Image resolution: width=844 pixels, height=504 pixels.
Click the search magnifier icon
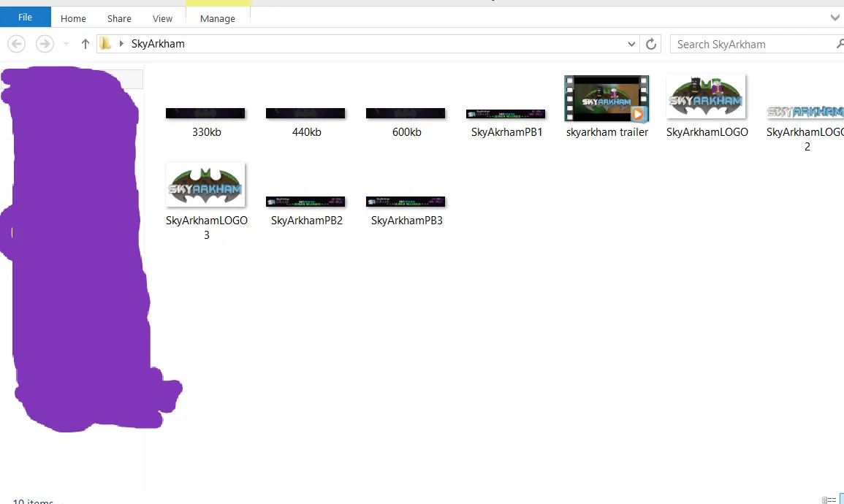(x=840, y=44)
